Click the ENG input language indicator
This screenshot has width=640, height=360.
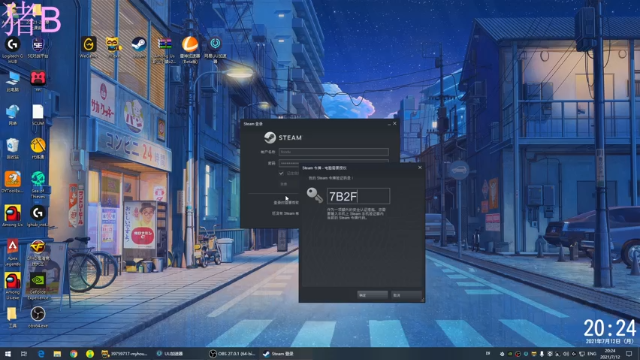(592, 354)
